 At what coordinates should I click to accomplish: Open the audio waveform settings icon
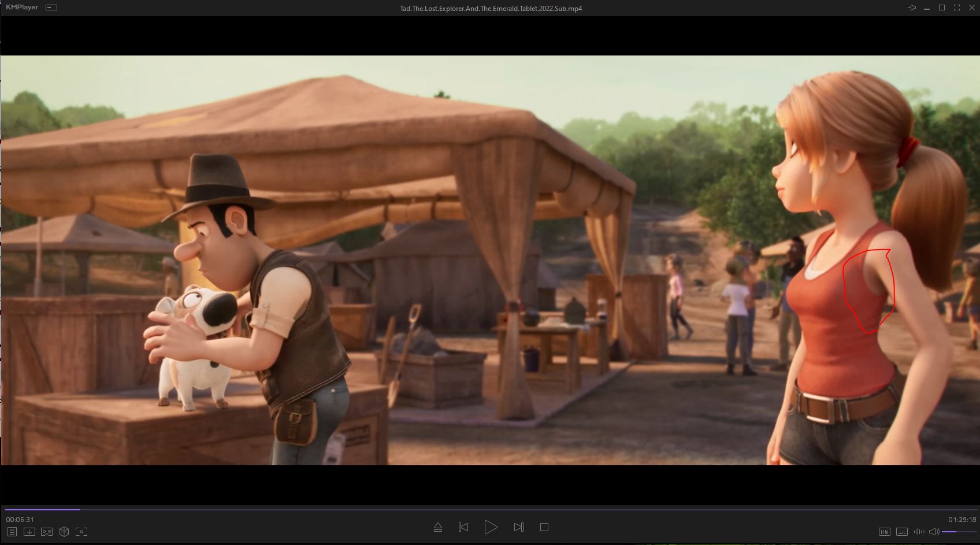click(x=919, y=532)
